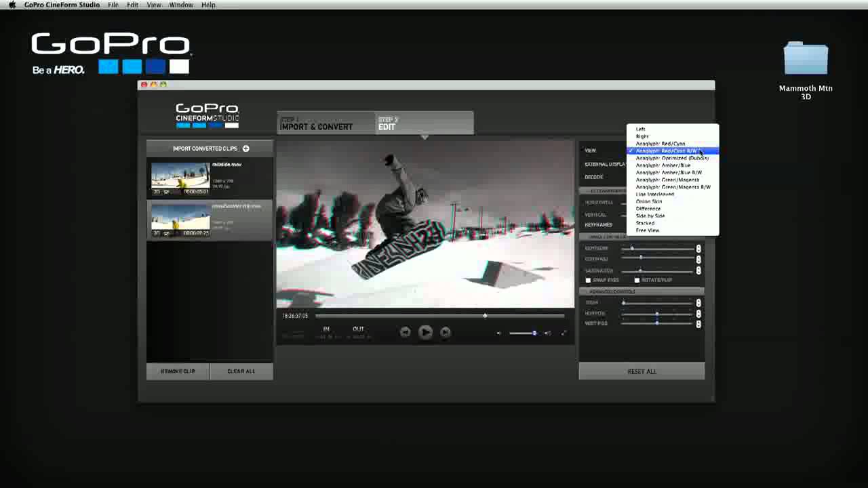This screenshot has height=488, width=868.
Task: Click the playhead marker on the scrub bar
Action: 484,315
